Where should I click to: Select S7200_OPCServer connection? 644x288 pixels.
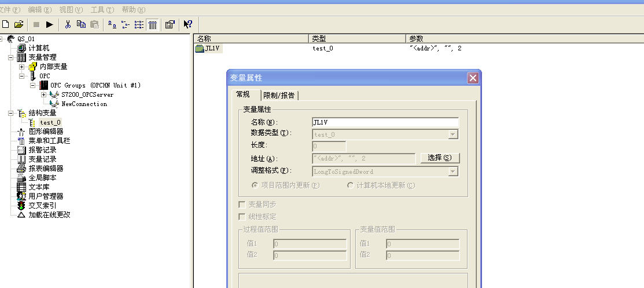click(x=87, y=94)
